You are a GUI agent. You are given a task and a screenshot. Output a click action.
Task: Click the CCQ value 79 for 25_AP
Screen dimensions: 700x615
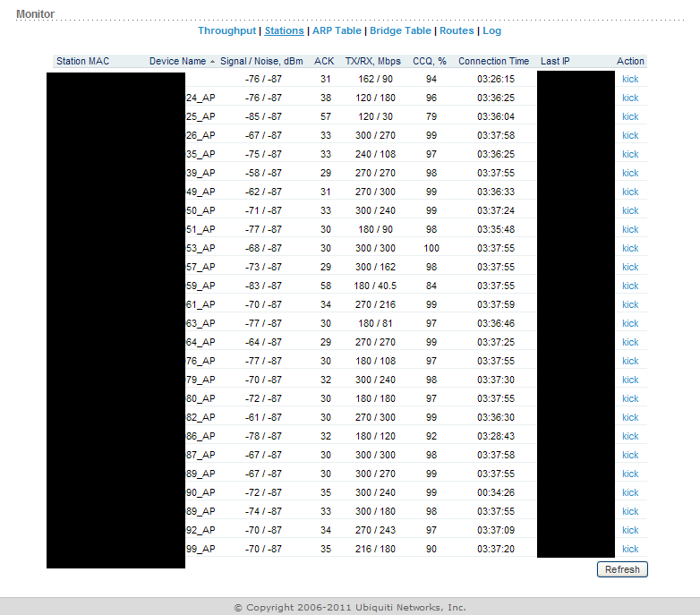coord(431,116)
